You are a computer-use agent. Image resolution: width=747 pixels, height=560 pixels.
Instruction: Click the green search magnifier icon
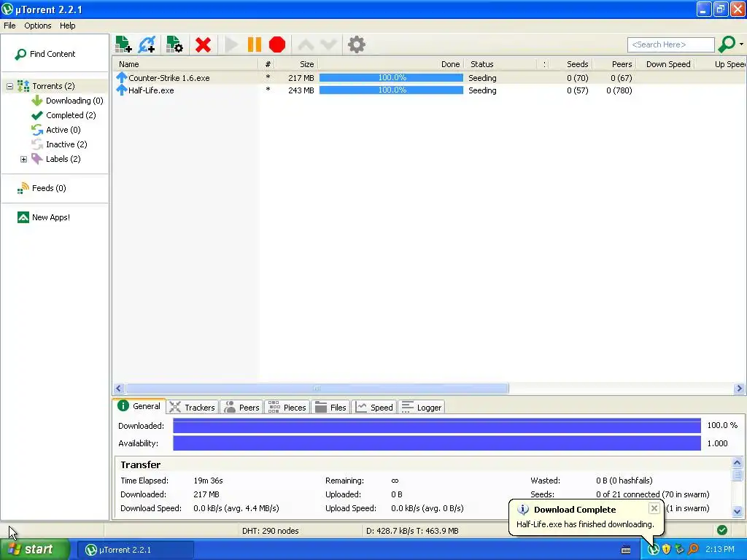pos(727,44)
